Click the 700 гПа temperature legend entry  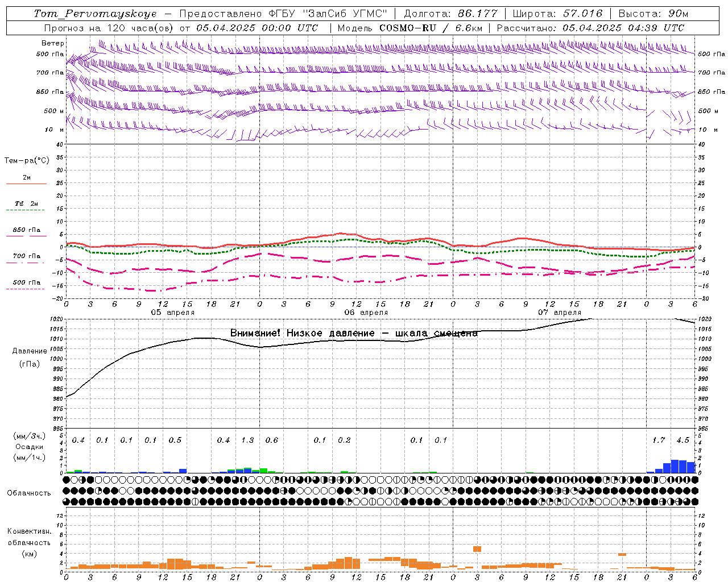[x=27, y=256]
